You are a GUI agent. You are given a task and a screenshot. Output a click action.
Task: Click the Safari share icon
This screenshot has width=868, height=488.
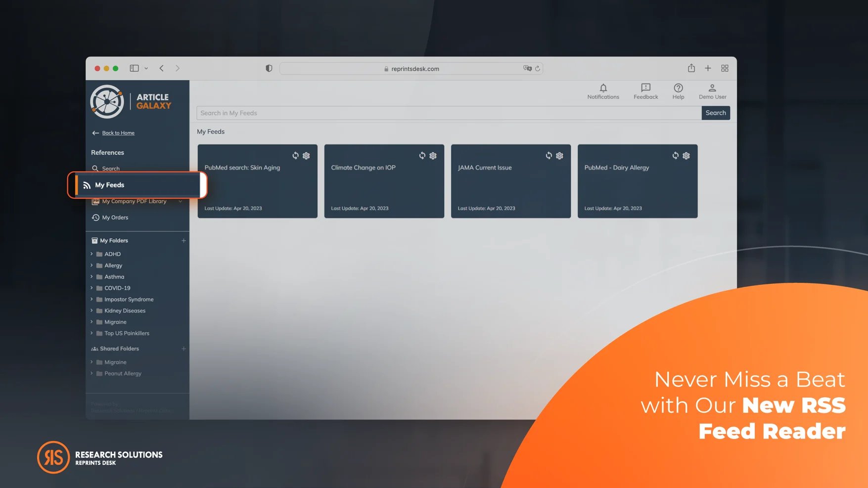point(691,68)
